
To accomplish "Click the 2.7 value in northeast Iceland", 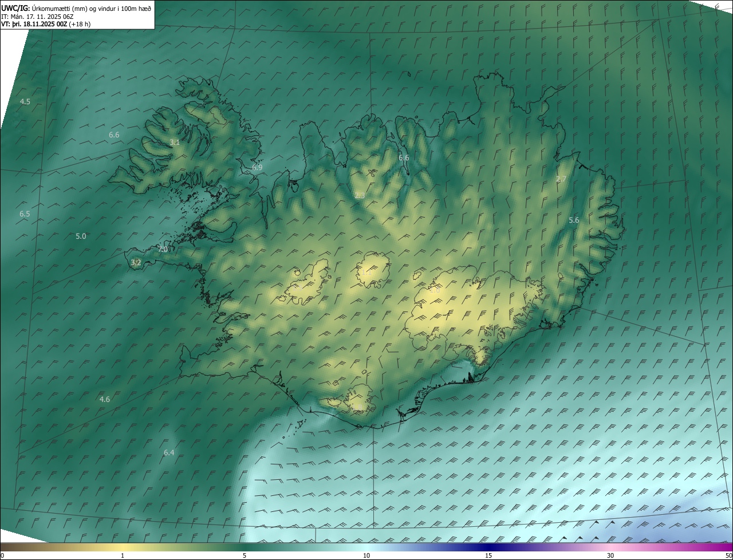I will coord(561,179).
